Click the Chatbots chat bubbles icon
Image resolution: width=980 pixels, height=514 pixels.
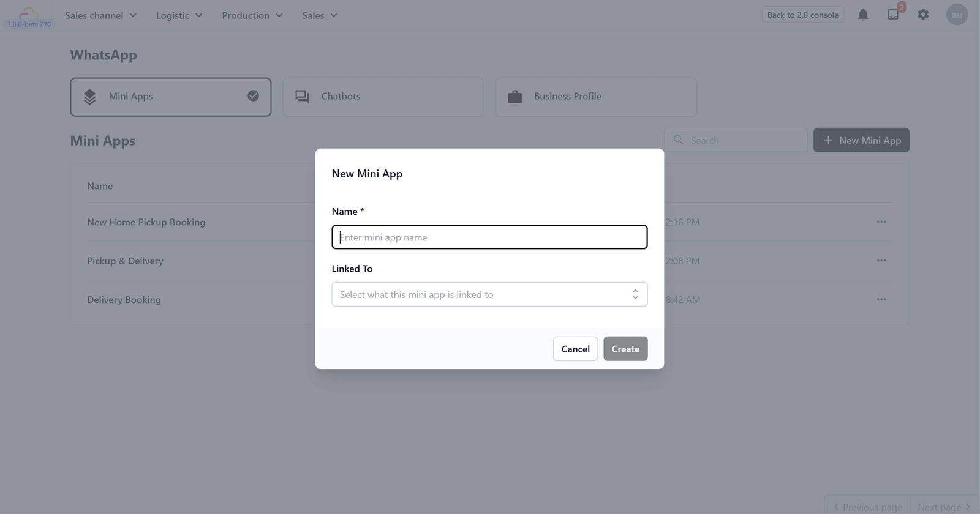pos(303,97)
